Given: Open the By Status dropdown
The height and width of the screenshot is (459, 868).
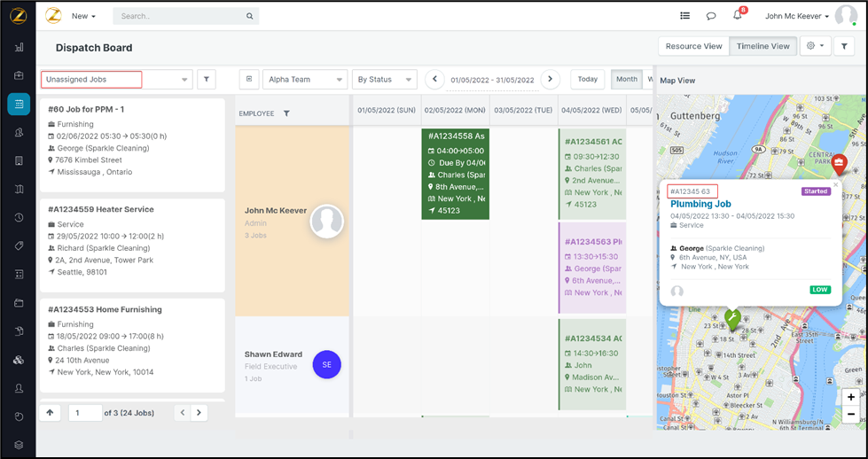Looking at the screenshot, I should tap(384, 80).
